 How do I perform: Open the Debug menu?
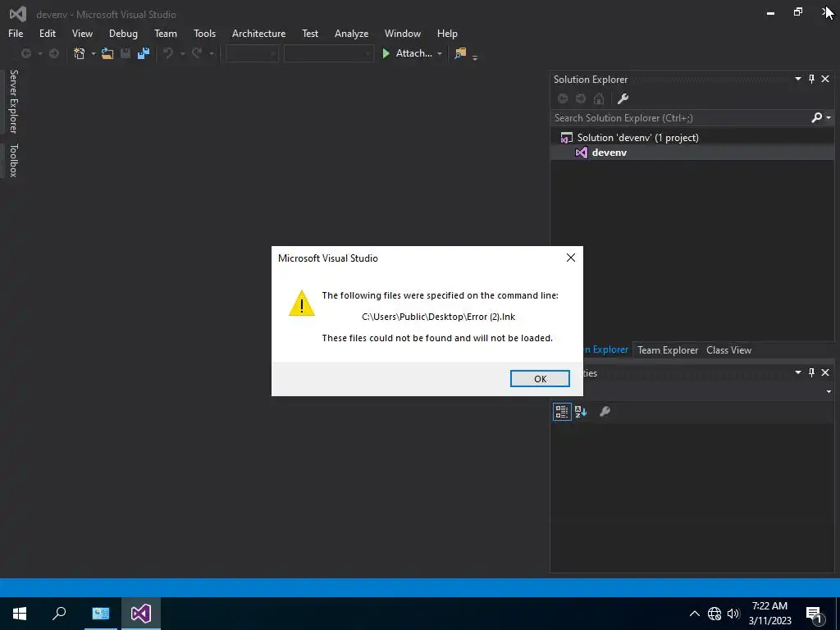(x=123, y=33)
